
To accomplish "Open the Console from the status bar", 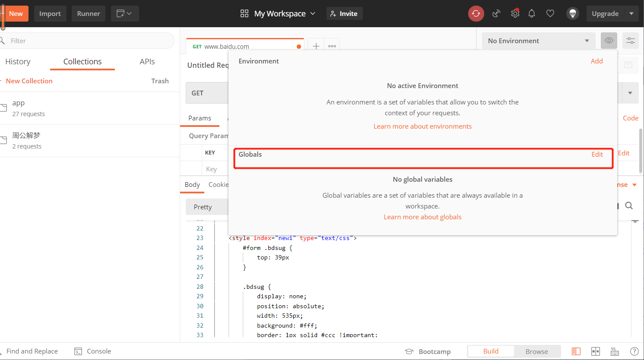I will (92, 351).
